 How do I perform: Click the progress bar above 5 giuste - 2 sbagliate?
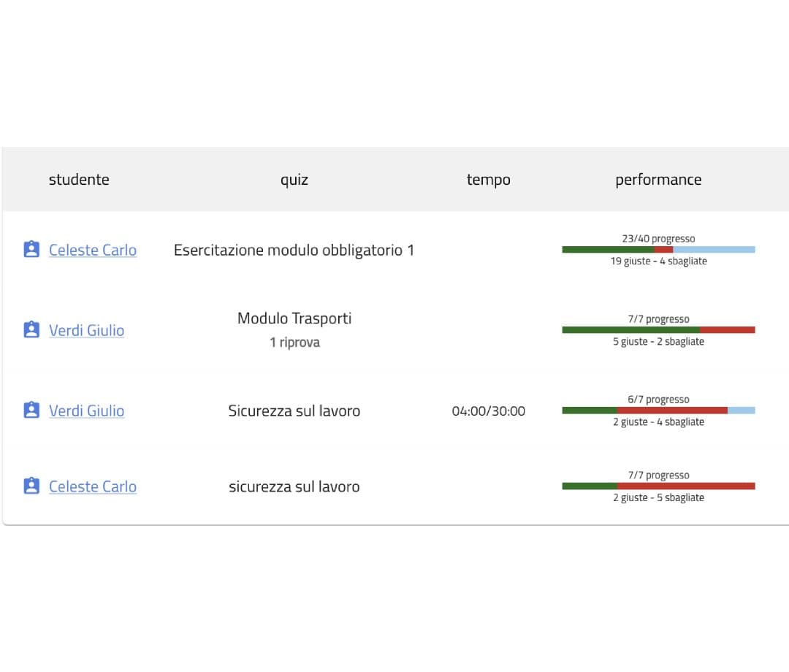click(x=657, y=330)
